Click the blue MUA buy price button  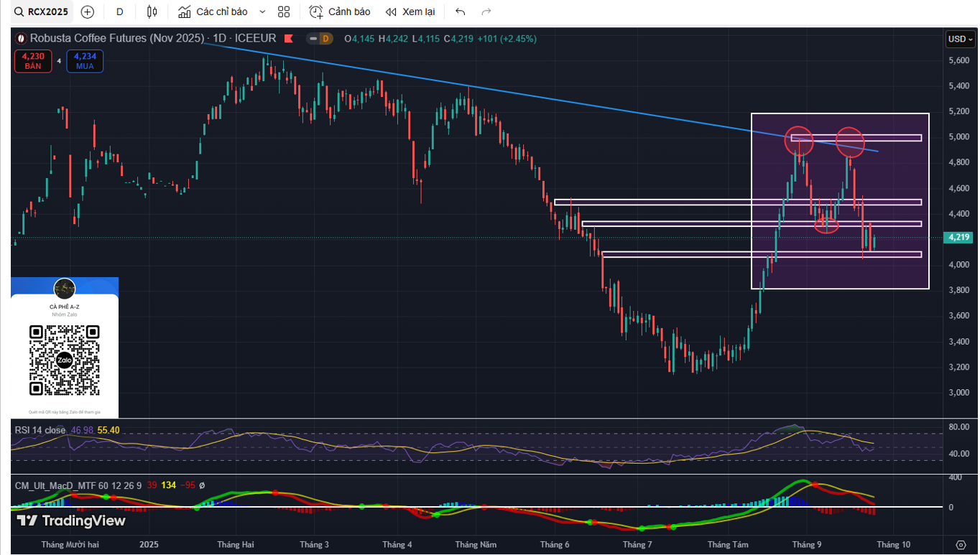click(85, 60)
